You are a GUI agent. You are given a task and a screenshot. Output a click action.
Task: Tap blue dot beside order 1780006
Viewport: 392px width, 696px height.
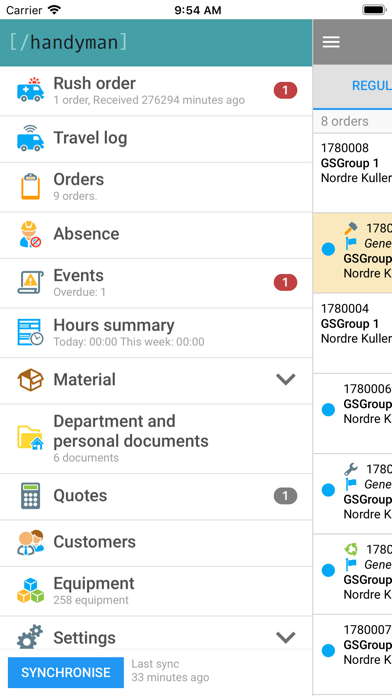(x=328, y=409)
